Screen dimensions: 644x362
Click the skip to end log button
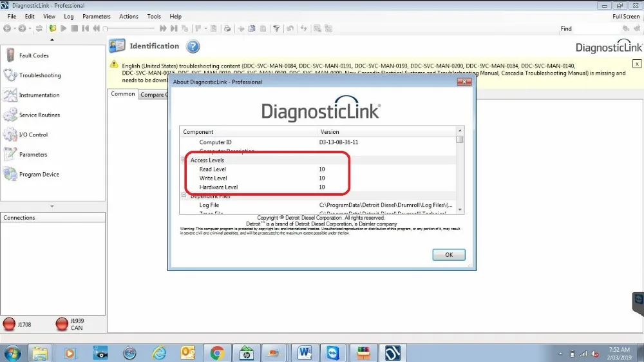click(x=174, y=28)
